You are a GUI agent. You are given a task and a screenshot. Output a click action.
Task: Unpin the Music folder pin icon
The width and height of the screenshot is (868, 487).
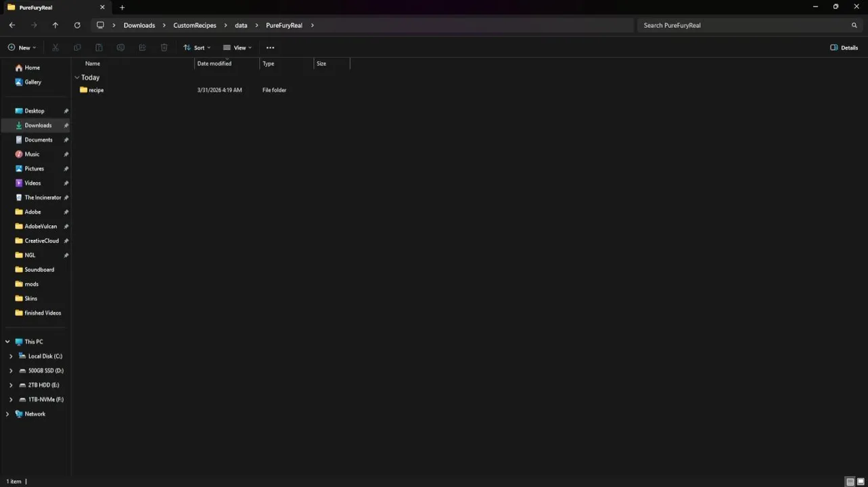66,154
